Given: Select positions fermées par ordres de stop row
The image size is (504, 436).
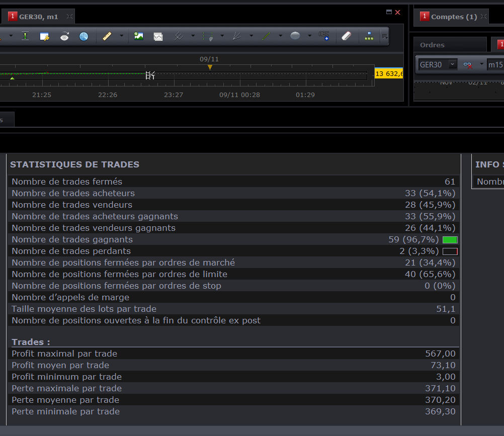Looking at the screenshot, I should [x=234, y=286].
